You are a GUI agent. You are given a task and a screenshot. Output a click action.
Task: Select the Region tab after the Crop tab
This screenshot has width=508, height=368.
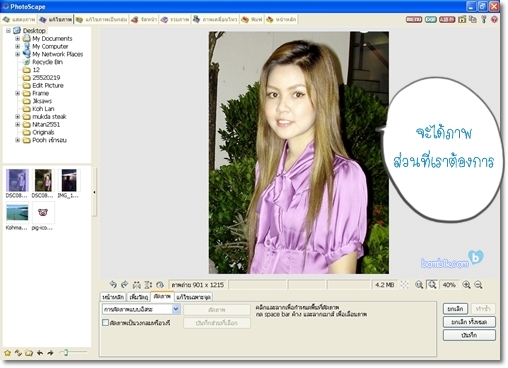click(193, 297)
